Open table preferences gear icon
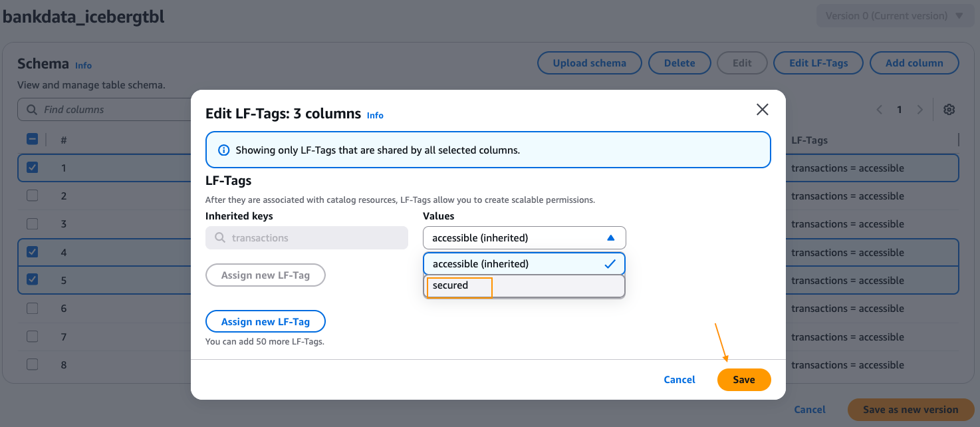 click(x=949, y=110)
